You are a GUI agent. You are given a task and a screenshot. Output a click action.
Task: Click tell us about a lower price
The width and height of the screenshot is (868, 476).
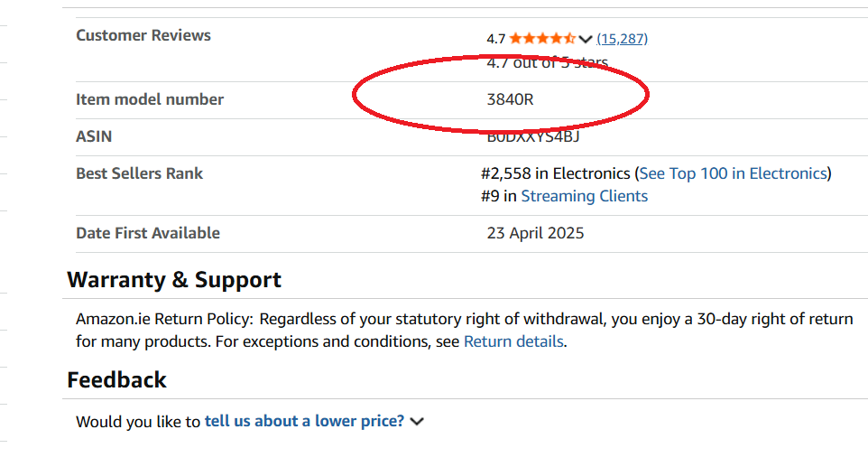(304, 421)
